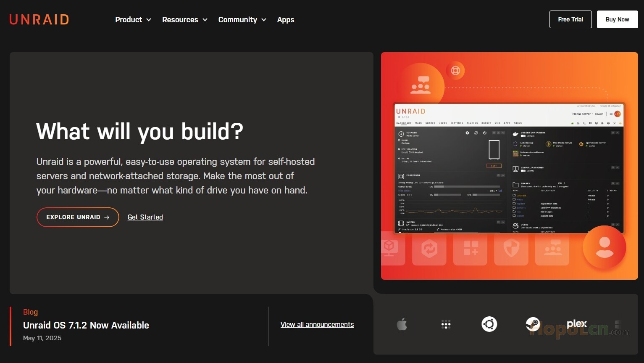Click the Tailscale dotted-grid logo
This screenshot has height=363, width=644.
tap(446, 324)
